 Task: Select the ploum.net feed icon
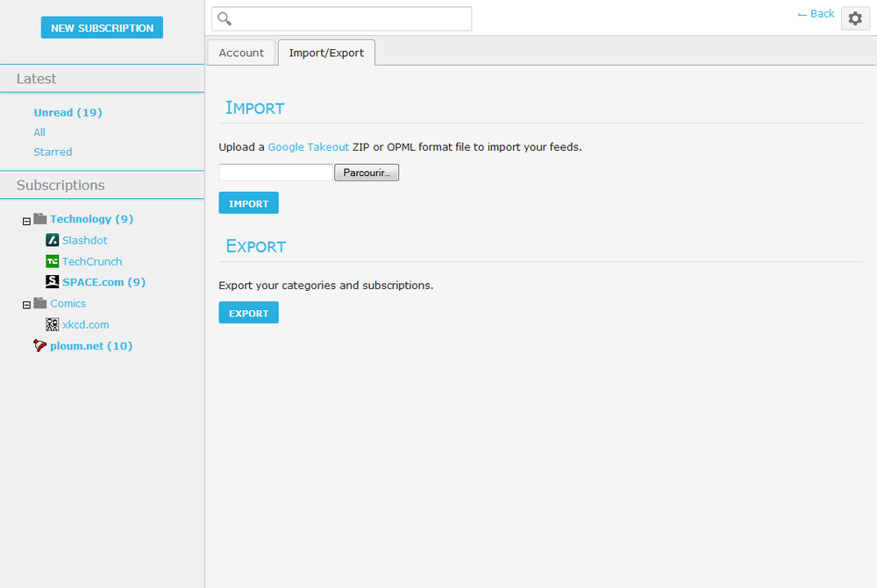pos(39,345)
